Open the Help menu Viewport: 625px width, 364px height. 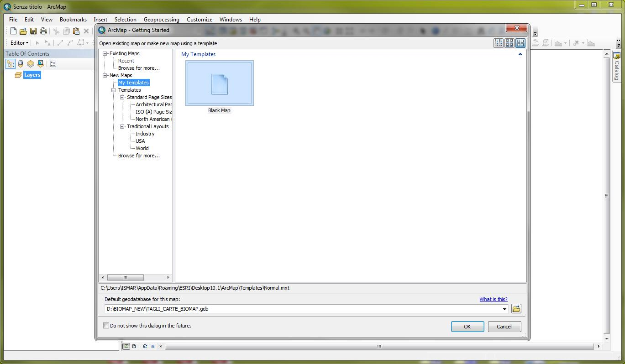255,20
